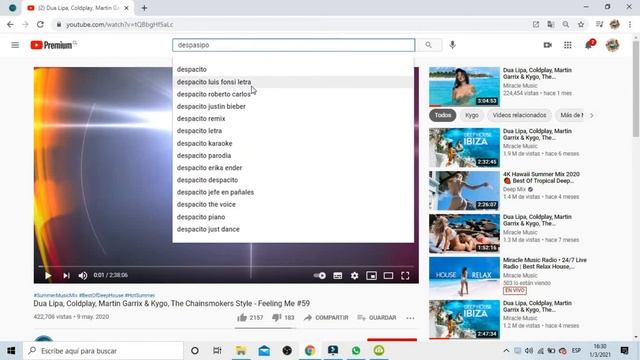Open the 3:04:53 recommended video thumbnail

tap(464, 87)
